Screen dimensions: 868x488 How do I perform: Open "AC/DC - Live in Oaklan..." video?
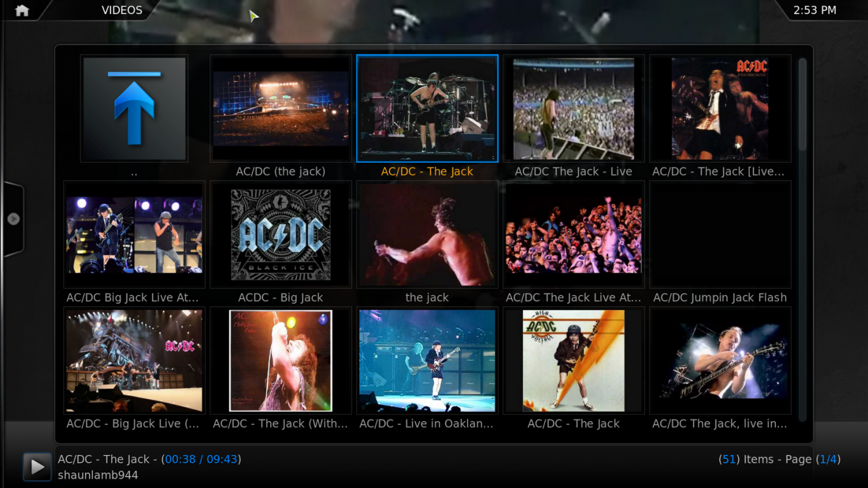click(x=427, y=360)
